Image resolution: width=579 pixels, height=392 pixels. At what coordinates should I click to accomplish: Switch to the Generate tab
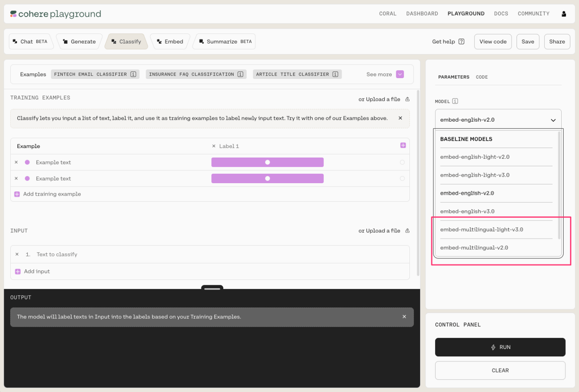[x=79, y=41]
